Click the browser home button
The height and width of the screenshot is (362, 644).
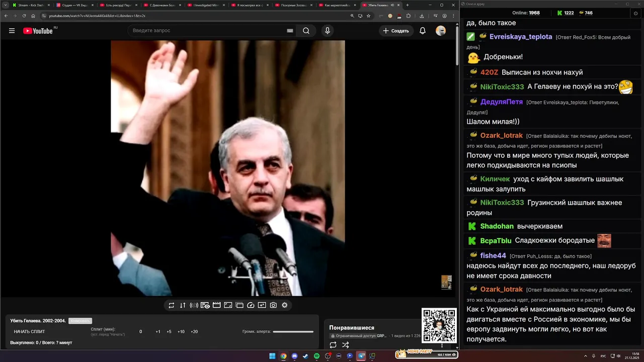(33, 16)
